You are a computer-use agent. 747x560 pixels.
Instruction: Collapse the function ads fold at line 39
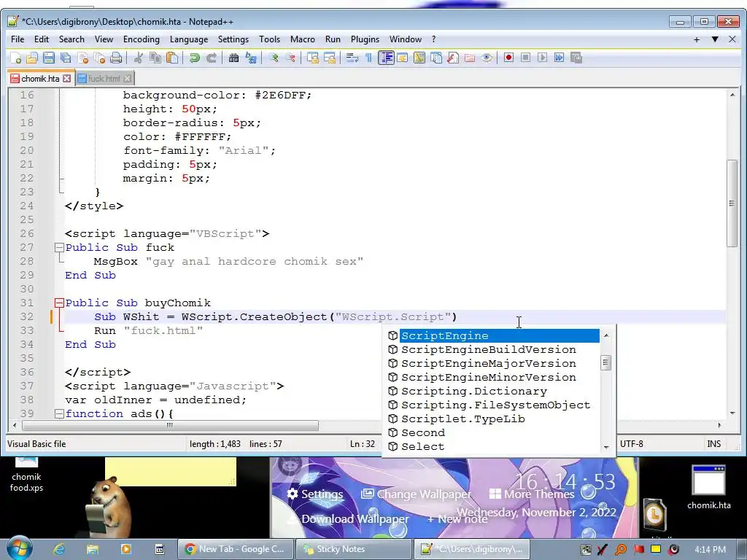tap(59, 414)
